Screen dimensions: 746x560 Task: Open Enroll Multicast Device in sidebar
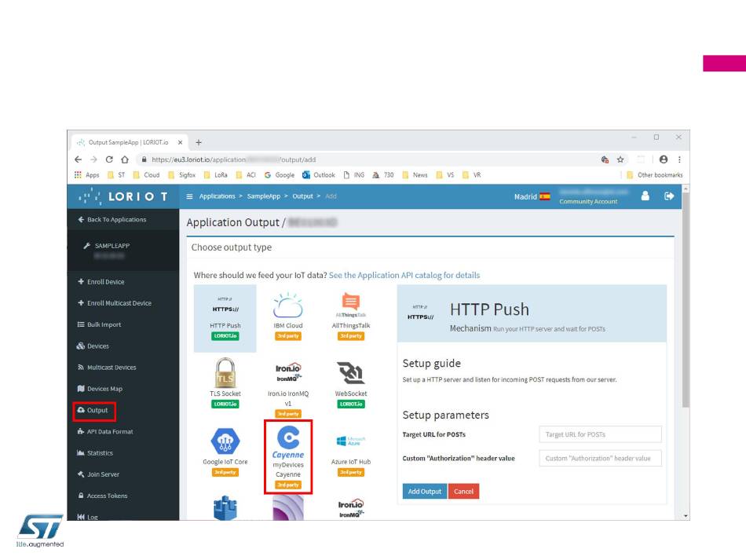click(x=114, y=303)
